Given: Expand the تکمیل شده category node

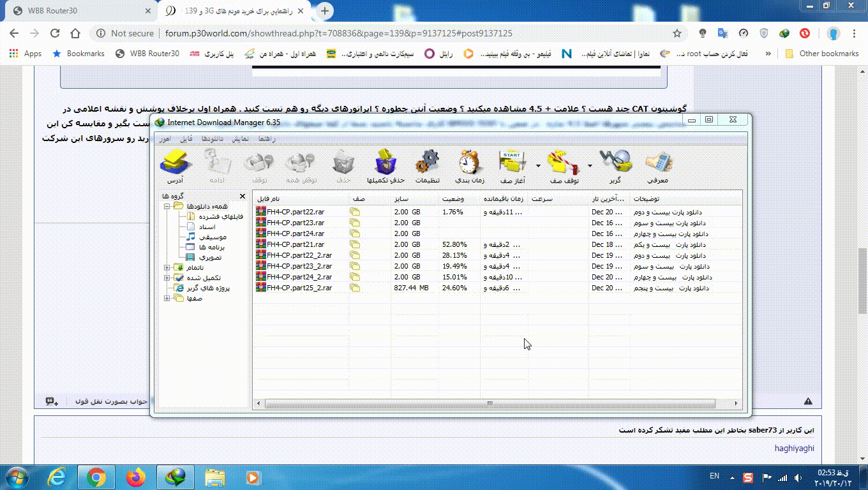Looking at the screenshot, I should (x=167, y=278).
